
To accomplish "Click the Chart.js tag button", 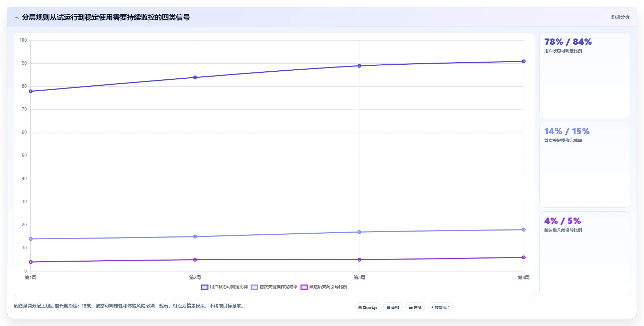I will click(367, 307).
